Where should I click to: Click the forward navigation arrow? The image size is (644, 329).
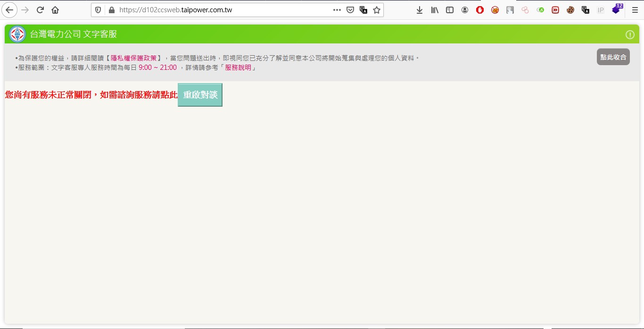point(25,10)
